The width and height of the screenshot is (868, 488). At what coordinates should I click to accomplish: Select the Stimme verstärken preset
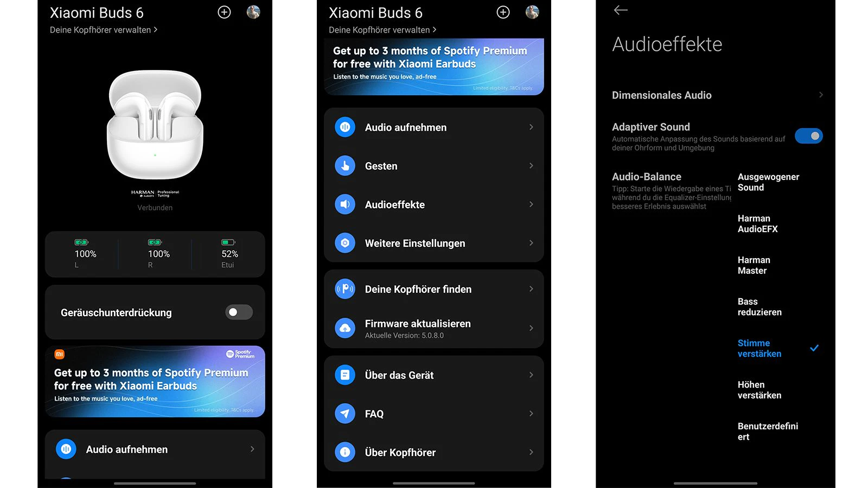point(759,349)
